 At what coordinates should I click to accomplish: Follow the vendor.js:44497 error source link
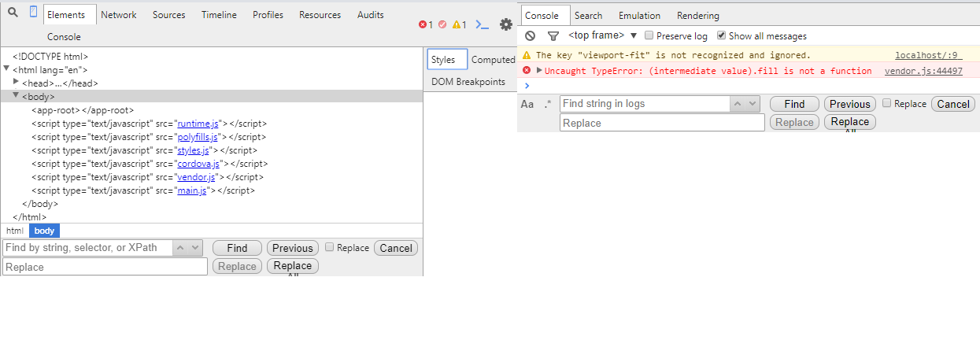[x=923, y=70]
